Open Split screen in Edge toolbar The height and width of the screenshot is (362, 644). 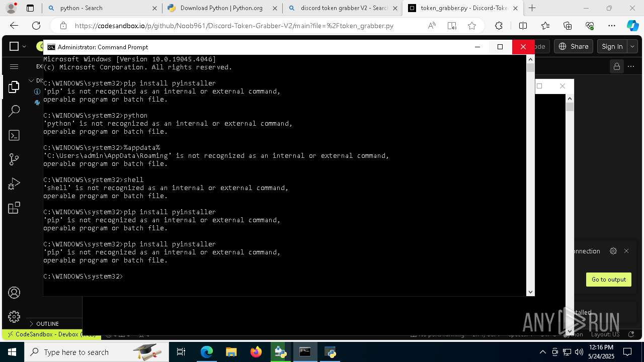coord(523,26)
